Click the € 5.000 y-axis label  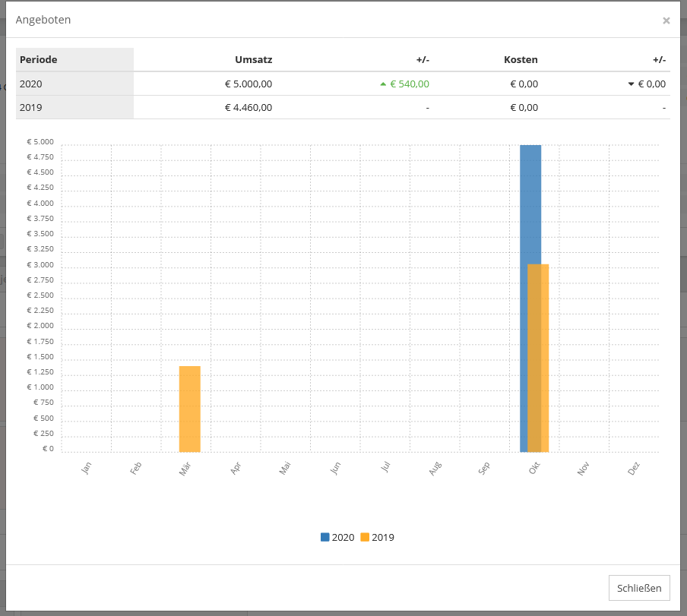pos(40,142)
